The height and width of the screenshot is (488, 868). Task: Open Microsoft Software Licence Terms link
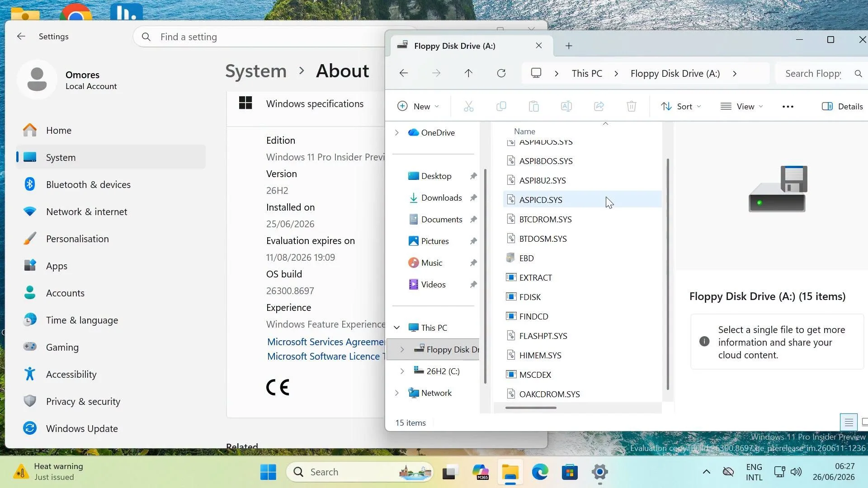pos(326,357)
